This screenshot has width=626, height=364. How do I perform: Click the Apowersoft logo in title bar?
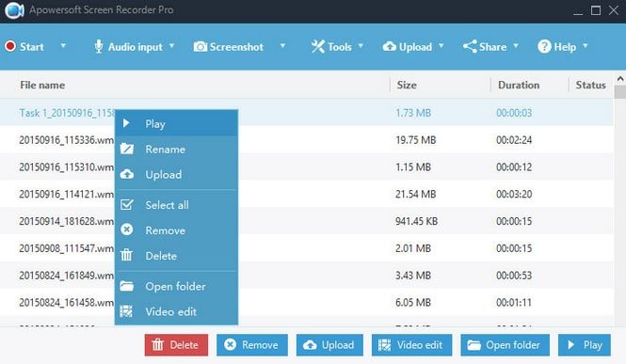pos(14,10)
